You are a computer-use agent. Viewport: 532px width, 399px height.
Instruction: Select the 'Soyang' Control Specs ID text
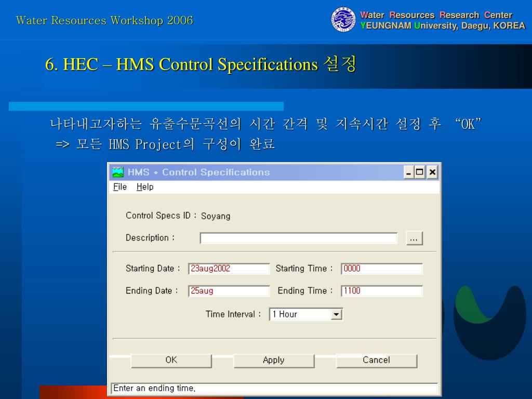216,216
